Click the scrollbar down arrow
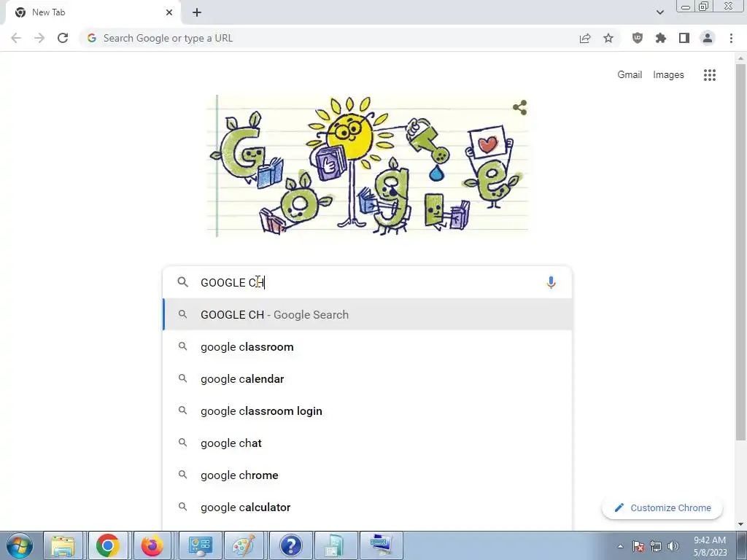Screen dimensions: 747x560 [740, 524]
